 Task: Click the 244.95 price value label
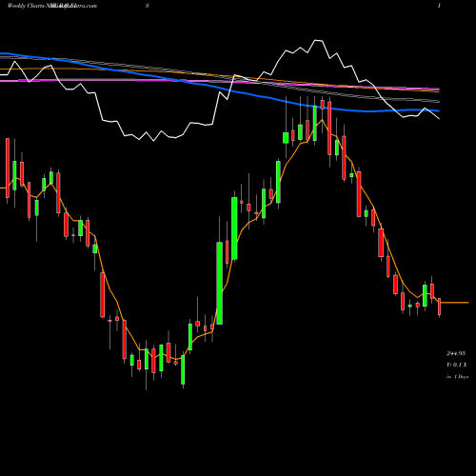coord(456,353)
